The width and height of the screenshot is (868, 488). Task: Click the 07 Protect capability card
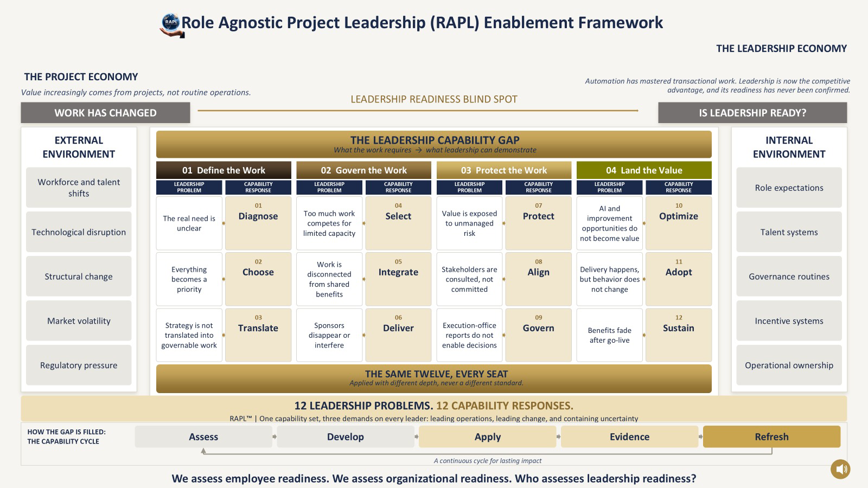click(x=538, y=223)
